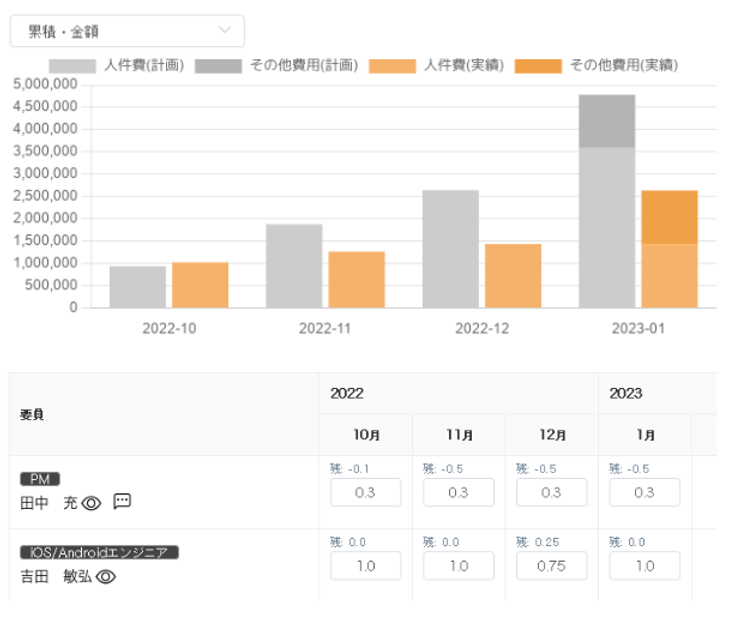Edit 吉田 敏弘 December 0.75 field

[x=551, y=566]
